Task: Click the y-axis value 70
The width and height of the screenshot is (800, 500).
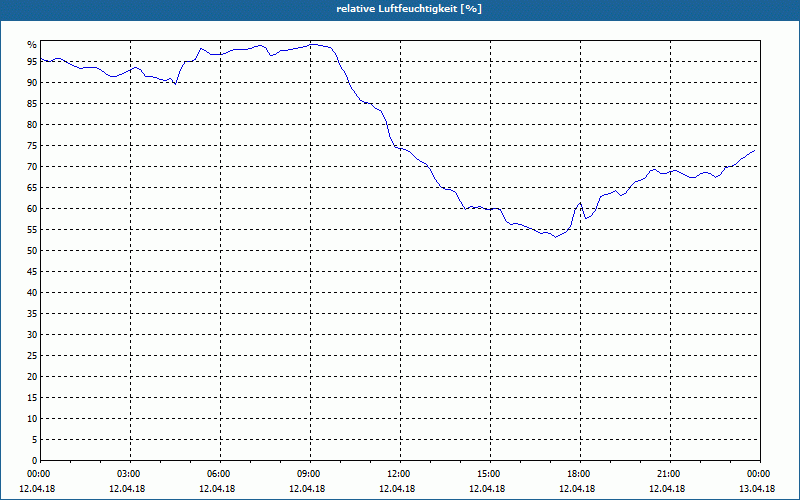Action: tap(32, 167)
